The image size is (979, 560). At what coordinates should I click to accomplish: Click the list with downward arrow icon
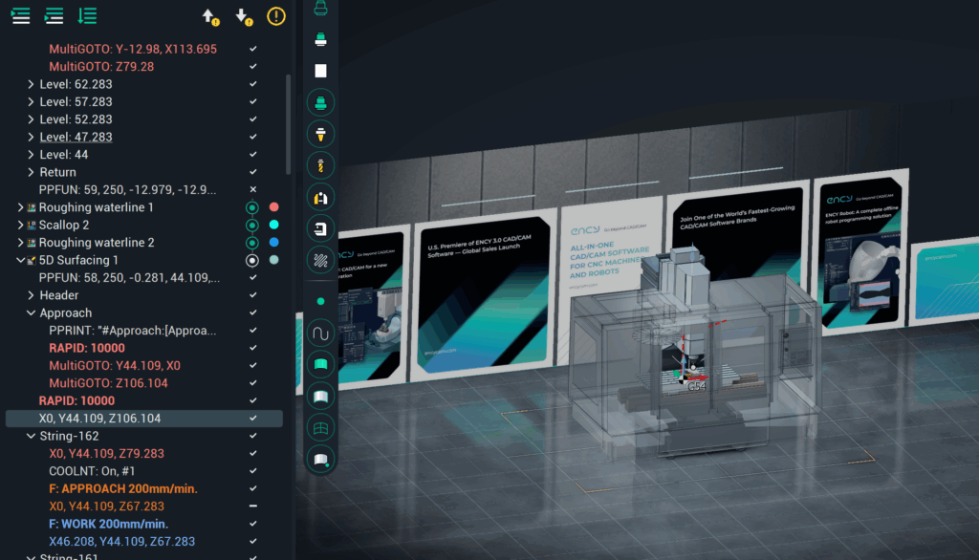(x=87, y=15)
